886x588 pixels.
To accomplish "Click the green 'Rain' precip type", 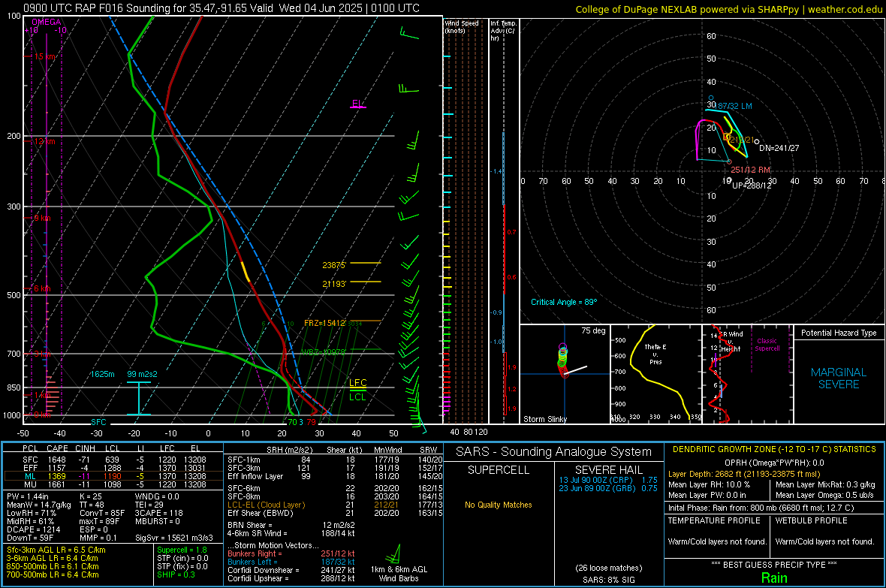I will (x=774, y=577).
